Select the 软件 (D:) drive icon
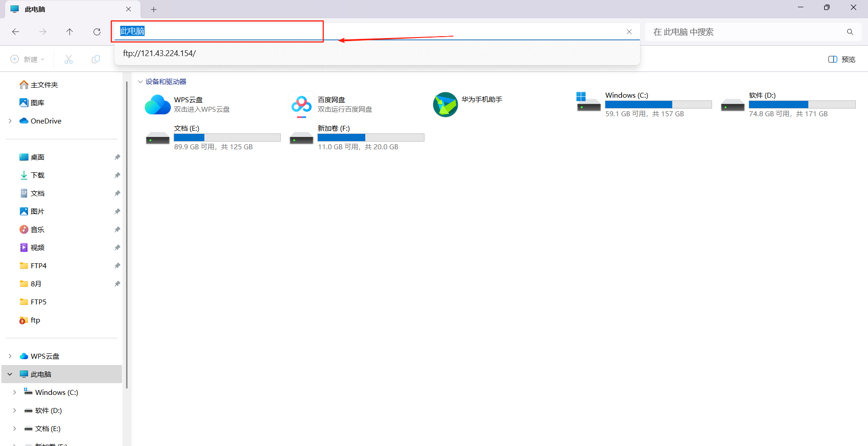 732,105
